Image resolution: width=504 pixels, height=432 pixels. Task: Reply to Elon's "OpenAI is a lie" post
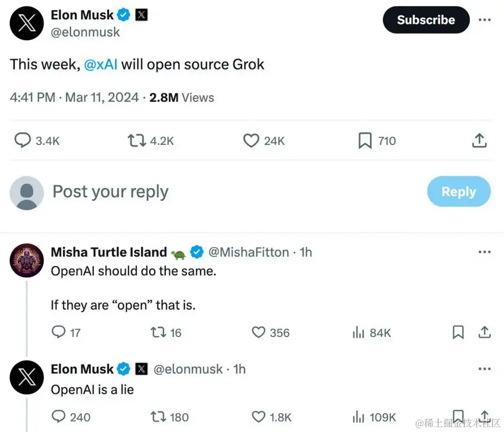pos(58,417)
